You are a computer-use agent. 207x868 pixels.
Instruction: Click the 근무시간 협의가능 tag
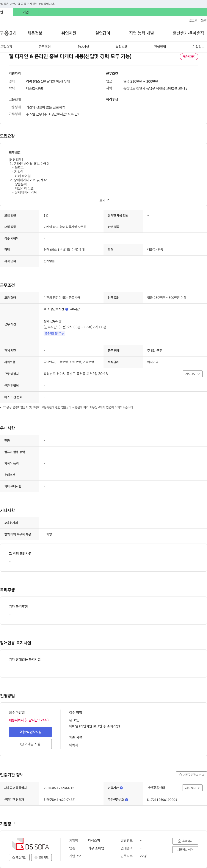[54, 333]
